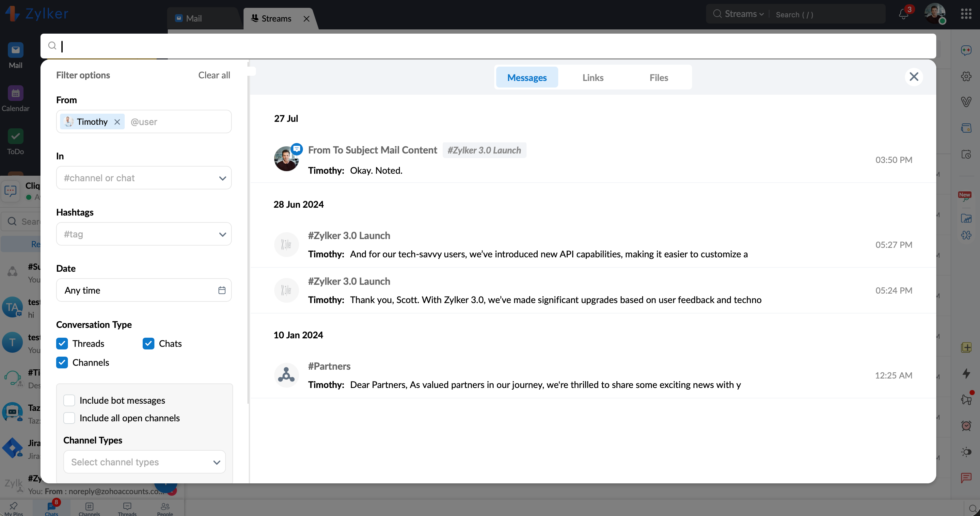
Task: Open the user profile avatar menu
Action: [935, 14]
